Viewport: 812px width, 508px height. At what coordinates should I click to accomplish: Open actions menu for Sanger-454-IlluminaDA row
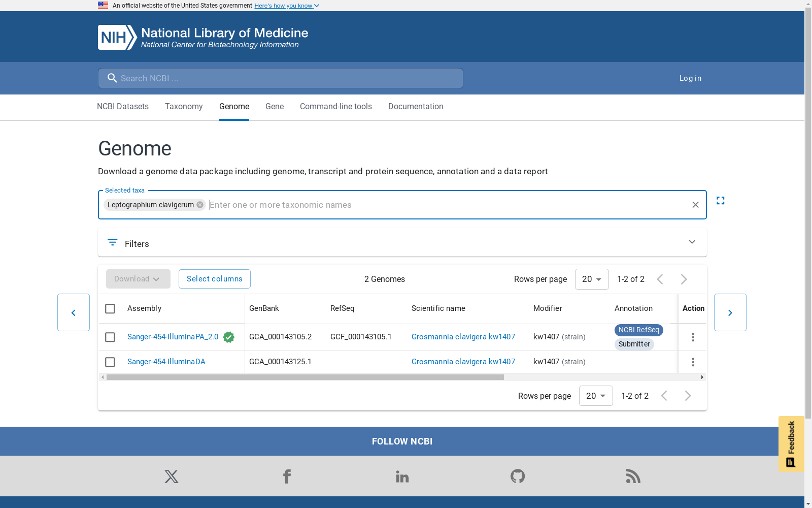(x=693, y=362)
